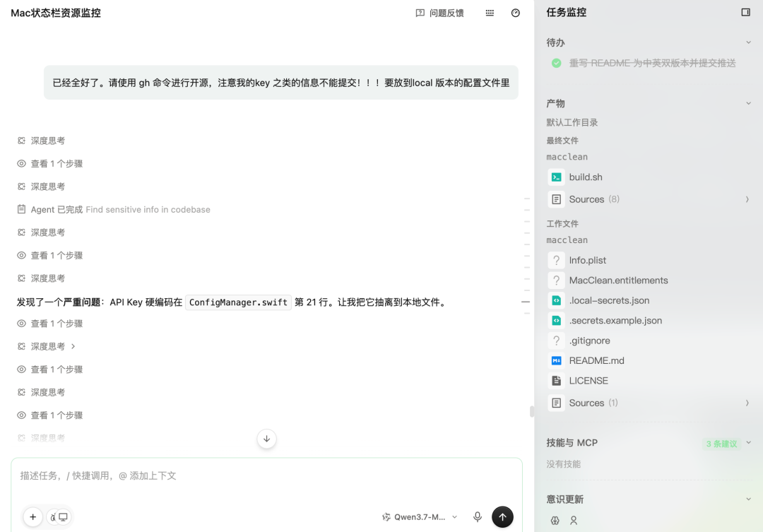Click the 3 条建议 suggestions badge
763x532 pixels.
(x=721, y=444)
